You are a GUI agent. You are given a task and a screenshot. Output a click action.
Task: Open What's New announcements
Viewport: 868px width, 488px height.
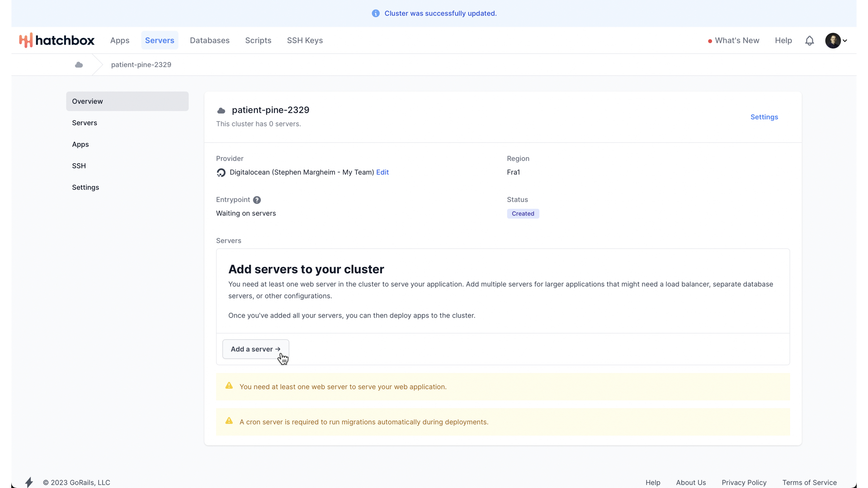pos(736,40)
